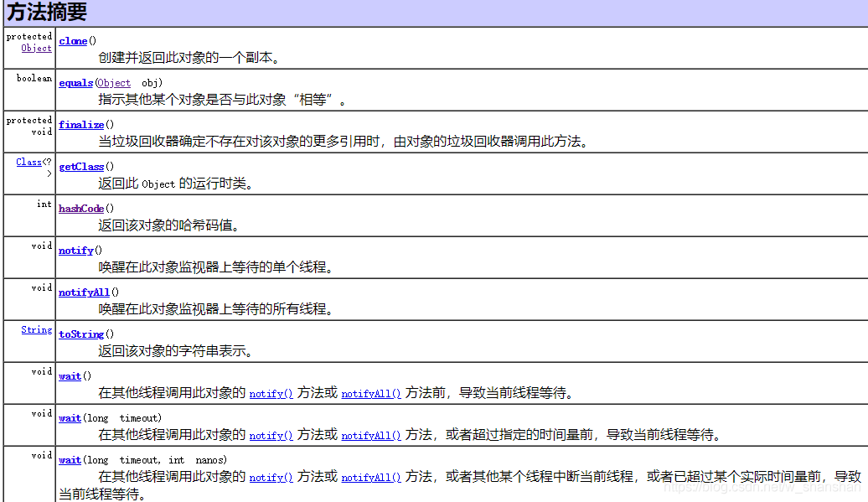Click the notifyAll() link inside wait() description

click(x=370, y=392)
